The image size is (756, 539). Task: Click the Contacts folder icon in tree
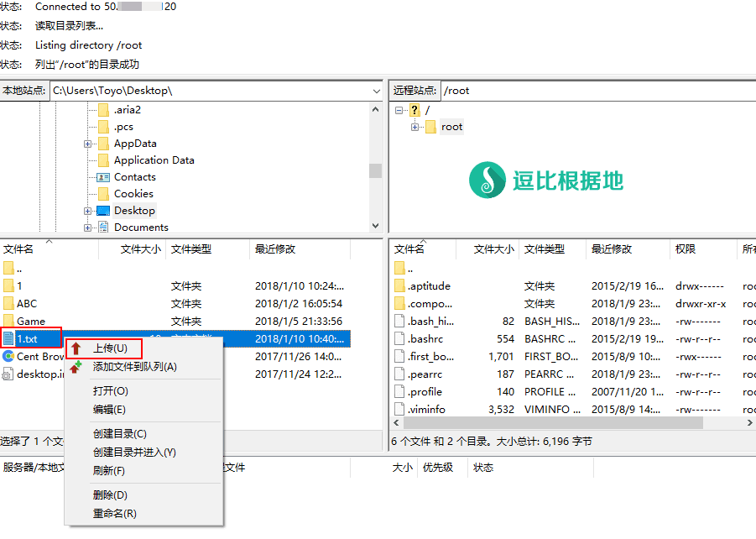pos(103,177)
